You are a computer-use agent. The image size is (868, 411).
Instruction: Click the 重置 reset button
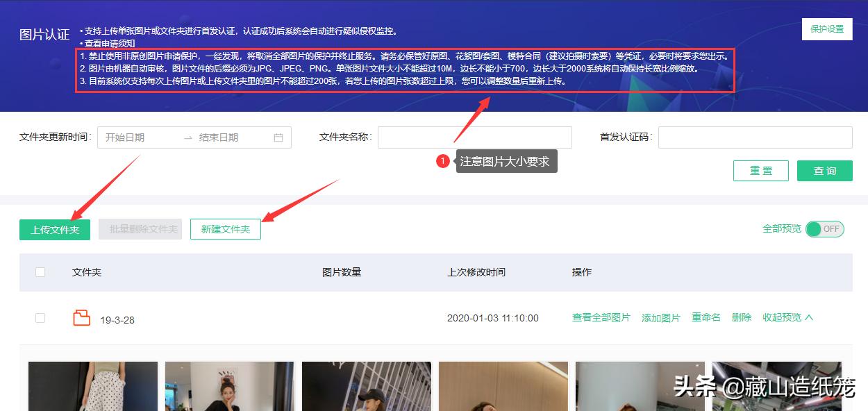coord(760,170)
